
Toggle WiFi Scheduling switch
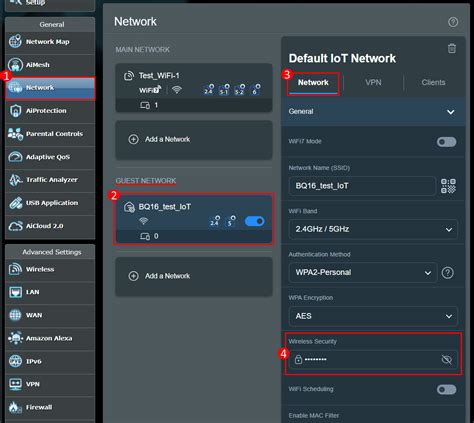click(x=446, y=389)
